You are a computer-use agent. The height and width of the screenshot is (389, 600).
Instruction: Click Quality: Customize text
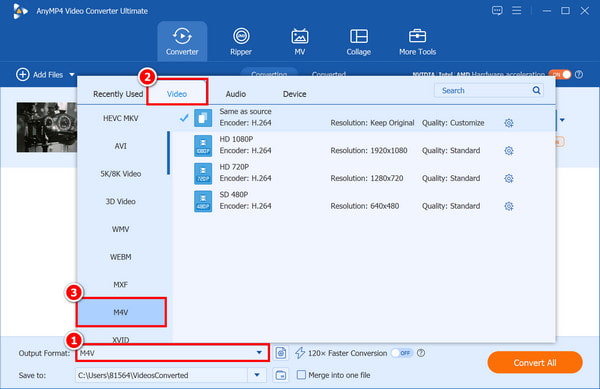pyautogui.click(x=453, y=123)
